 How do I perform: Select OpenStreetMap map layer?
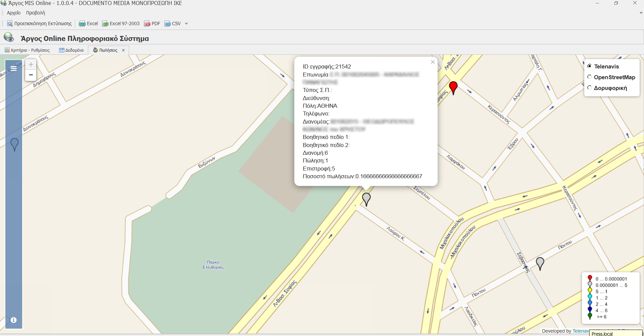point(589,77)
